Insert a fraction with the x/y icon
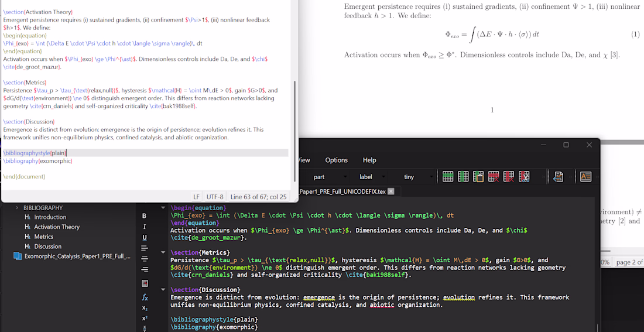The width and height of the screenshot is (644, 332). (145, 328)
